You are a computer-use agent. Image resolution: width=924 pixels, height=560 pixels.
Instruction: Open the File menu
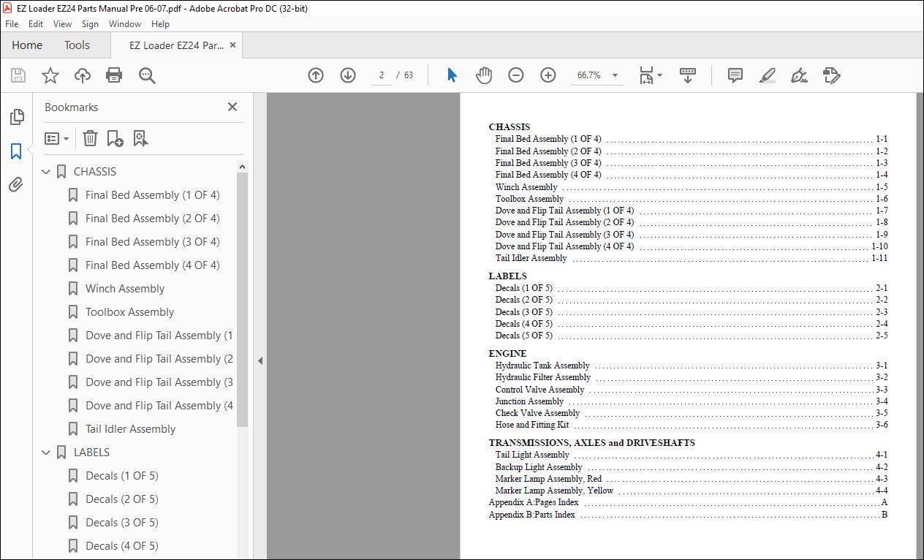point(12,23)
